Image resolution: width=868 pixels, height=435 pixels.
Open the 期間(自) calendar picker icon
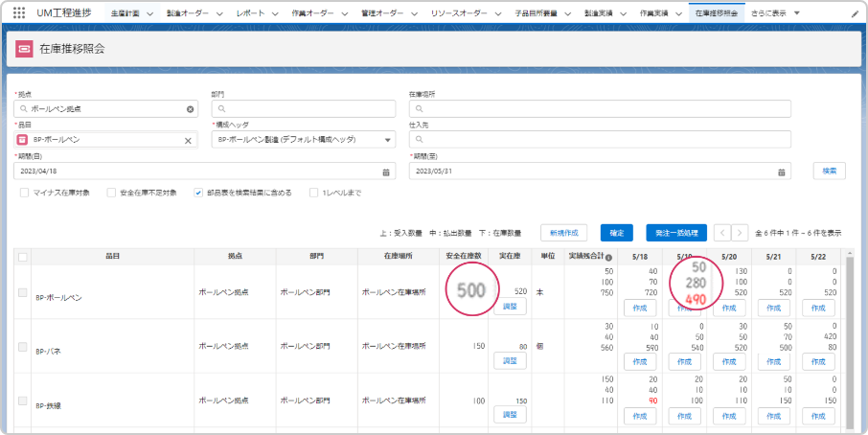pyautogui.click(x=386, y=172)
